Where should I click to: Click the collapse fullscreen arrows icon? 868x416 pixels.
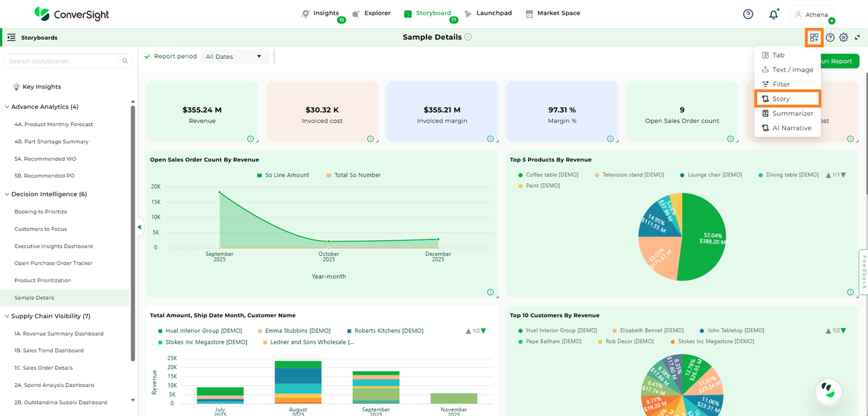(857, 38)
